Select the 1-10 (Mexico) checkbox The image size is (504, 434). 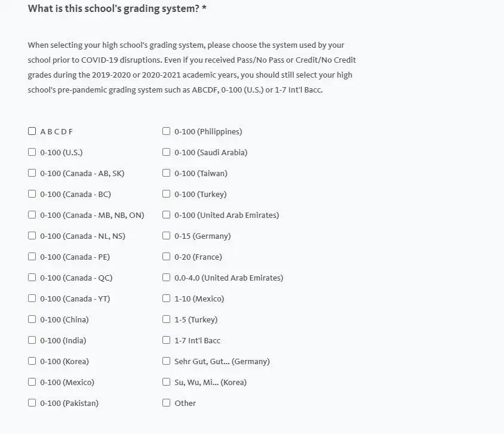167,298
